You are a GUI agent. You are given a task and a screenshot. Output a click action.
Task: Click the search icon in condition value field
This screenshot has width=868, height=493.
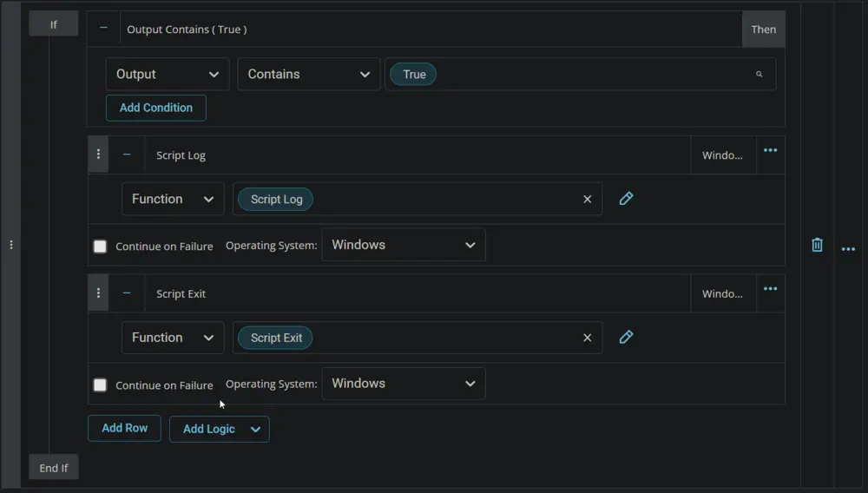pos(759,74)
